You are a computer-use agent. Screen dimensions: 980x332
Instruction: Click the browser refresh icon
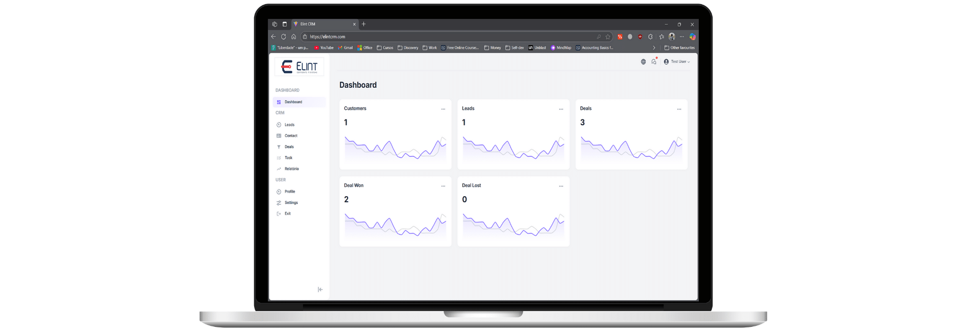pyautogui.click(x=283, y=37)
